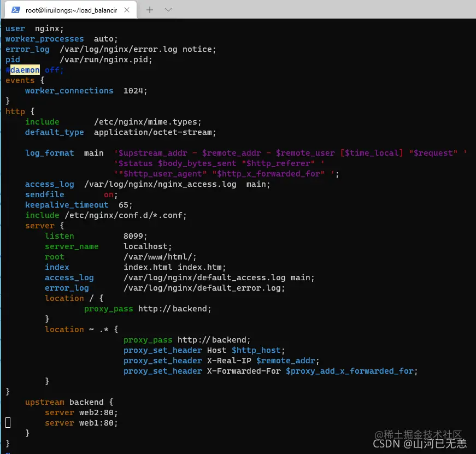Click 'localhost;' server name value

148,246
